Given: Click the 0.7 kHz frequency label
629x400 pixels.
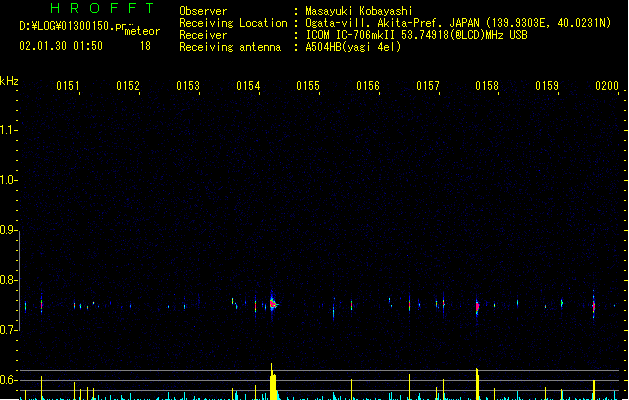Looking at the screenshot, I should [8, 330].
